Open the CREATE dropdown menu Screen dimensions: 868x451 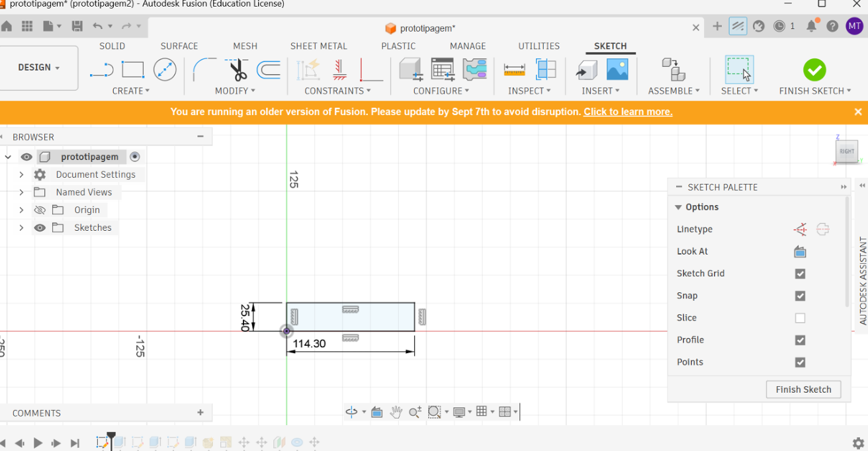(131, 91)
